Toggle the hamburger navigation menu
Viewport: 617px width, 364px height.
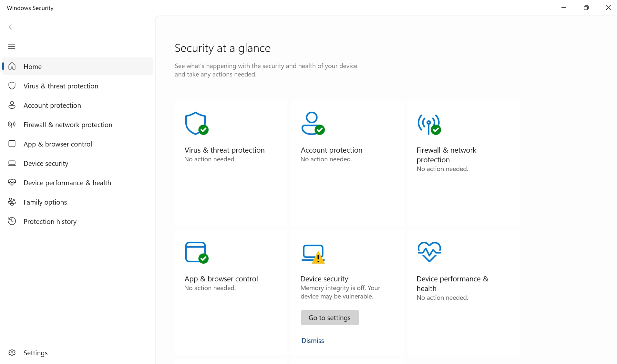(12, 46)
